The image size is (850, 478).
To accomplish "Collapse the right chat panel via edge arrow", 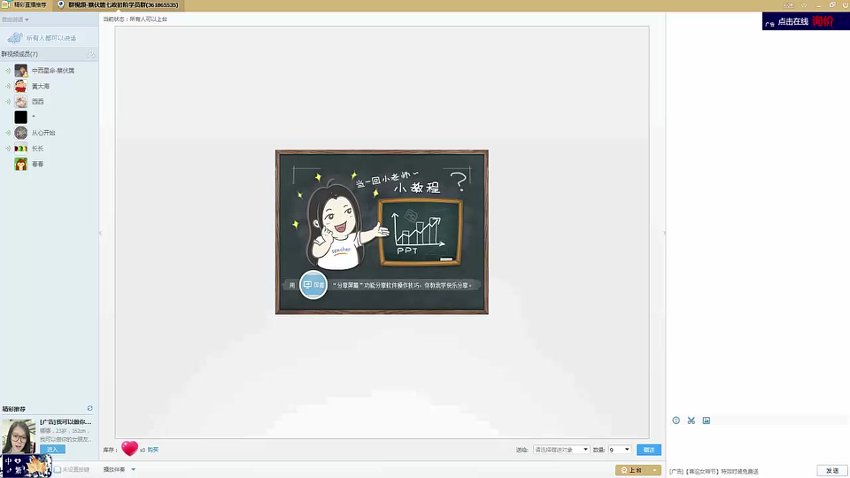I will point(665,233).
